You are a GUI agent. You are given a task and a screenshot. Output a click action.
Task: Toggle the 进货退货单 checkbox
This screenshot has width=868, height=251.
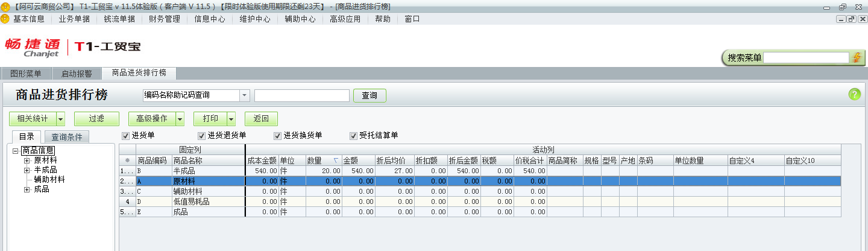tap(202, 136)
